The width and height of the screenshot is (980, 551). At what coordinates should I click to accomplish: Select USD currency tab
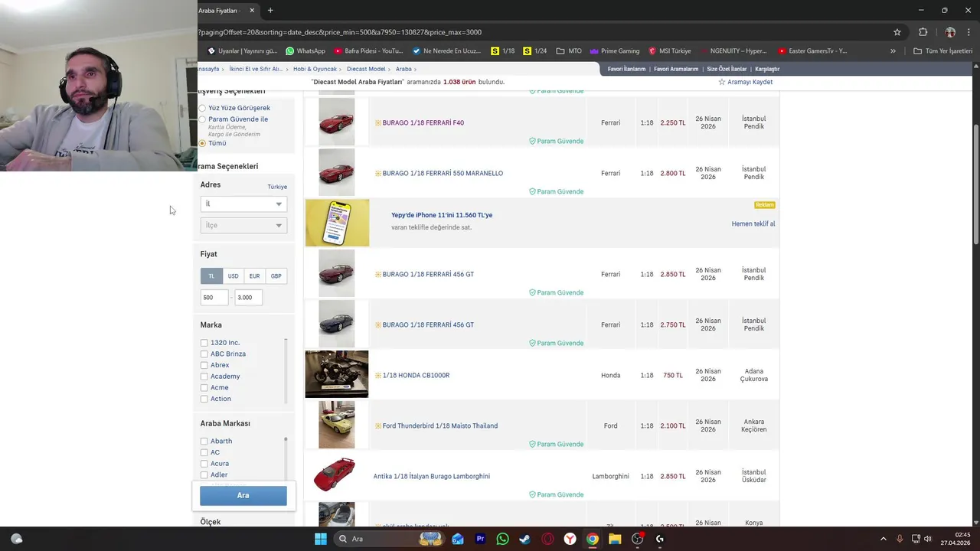point(233,275)
